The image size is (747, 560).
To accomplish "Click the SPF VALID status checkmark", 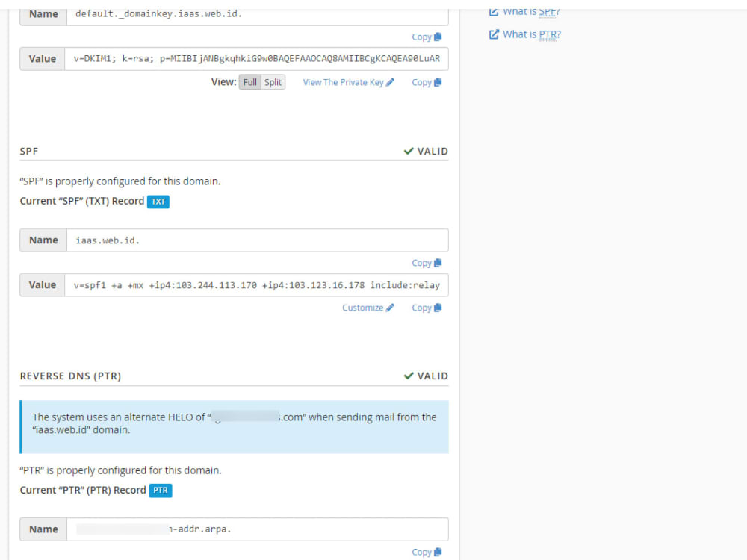I will [x=409, y=151].
